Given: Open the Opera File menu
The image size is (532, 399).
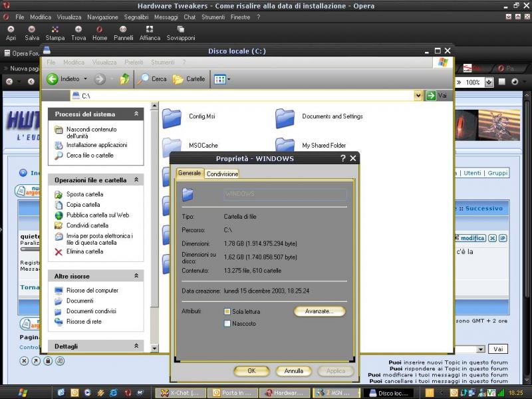Looking at the screenshot, I should [x=20, y=17].
